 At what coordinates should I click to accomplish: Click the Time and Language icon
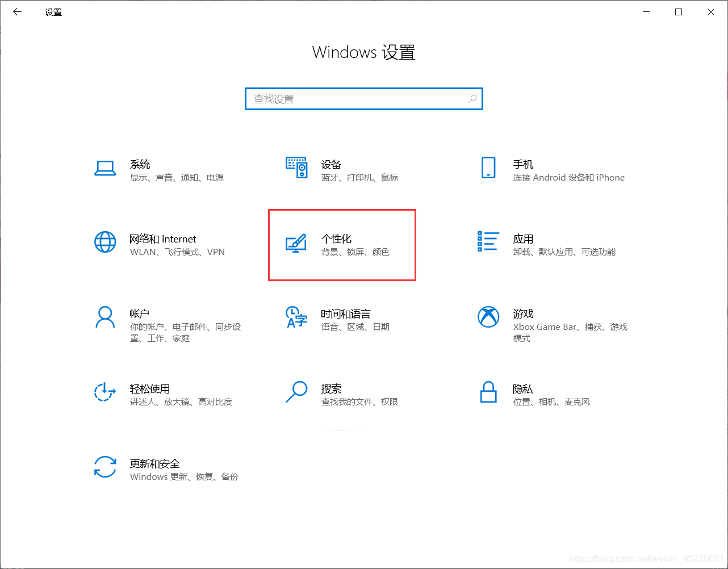[296, 317]
